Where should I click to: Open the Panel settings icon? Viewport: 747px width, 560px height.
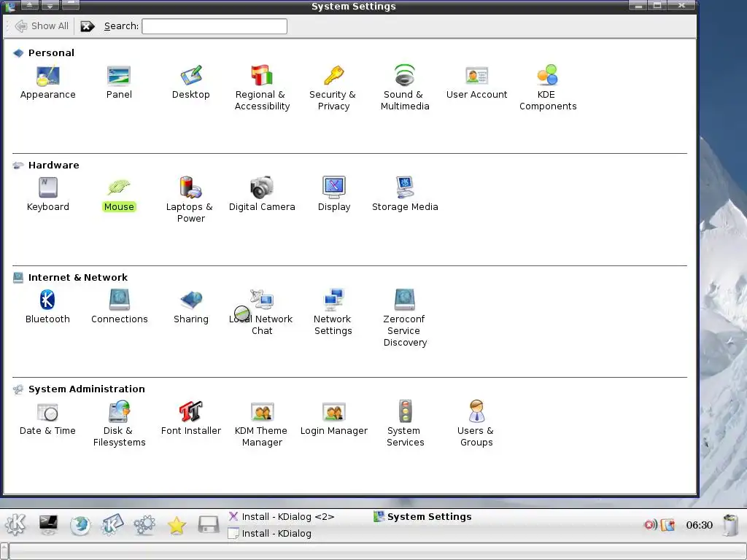[x=119, y=82]
